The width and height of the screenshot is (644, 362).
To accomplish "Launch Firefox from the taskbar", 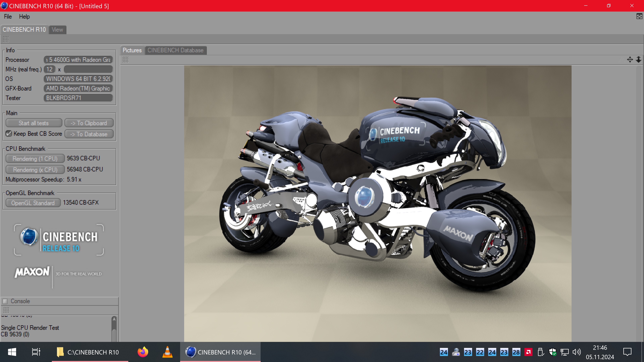I will pos(143,352).
